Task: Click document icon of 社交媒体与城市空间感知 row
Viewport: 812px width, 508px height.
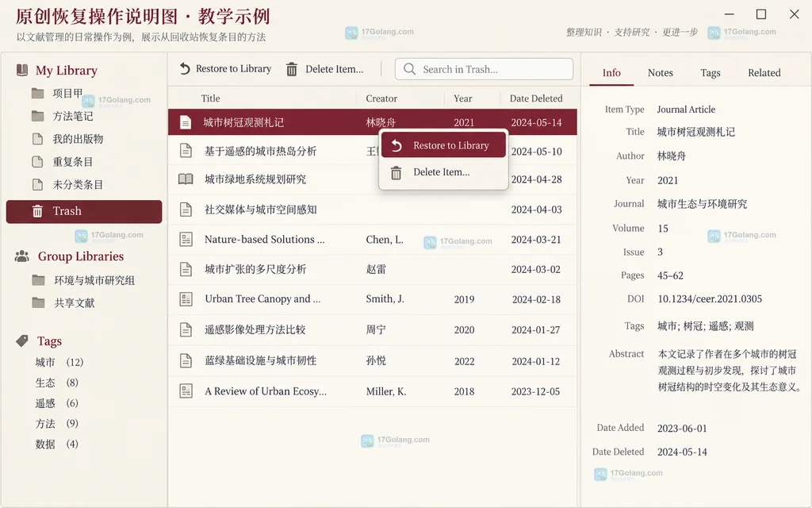Action: coord(186,210)
